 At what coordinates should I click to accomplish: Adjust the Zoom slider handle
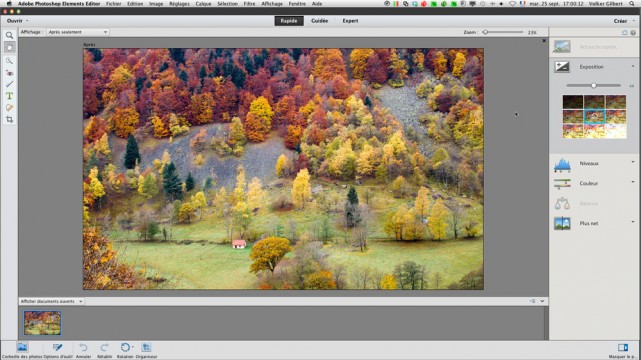[x=485, y=32]
